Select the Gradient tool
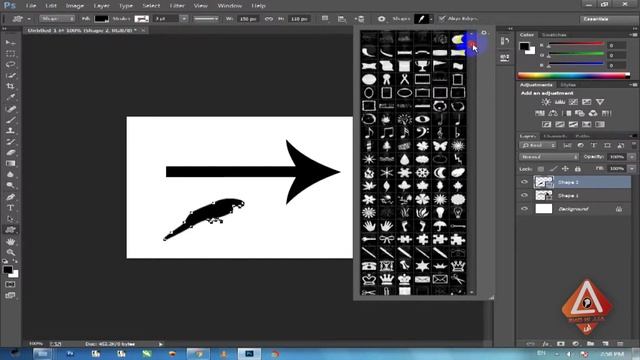Image resolution: width=640 pixels, height=360 pixels. (11, 164)
